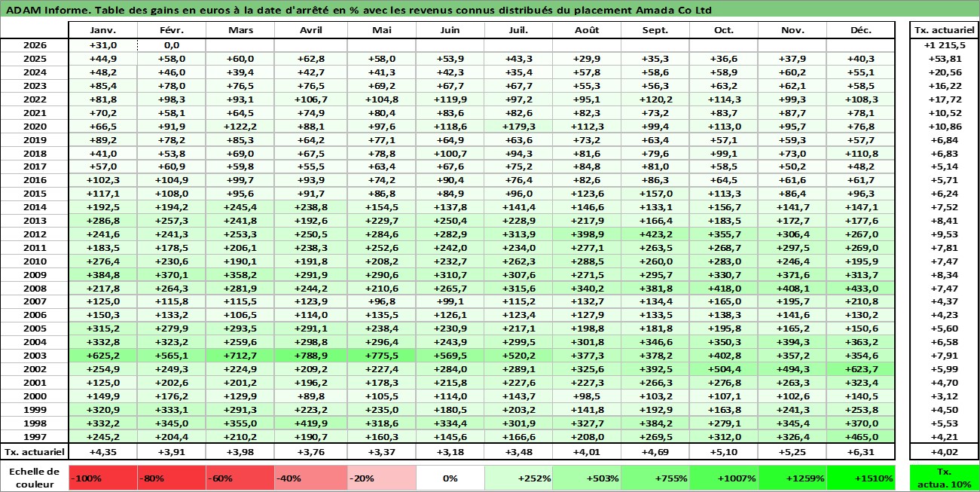This screenshot has height=492, width=980.
Task: Select the +9,53 actuarial rate for 2012
Action: click(944, 234)
